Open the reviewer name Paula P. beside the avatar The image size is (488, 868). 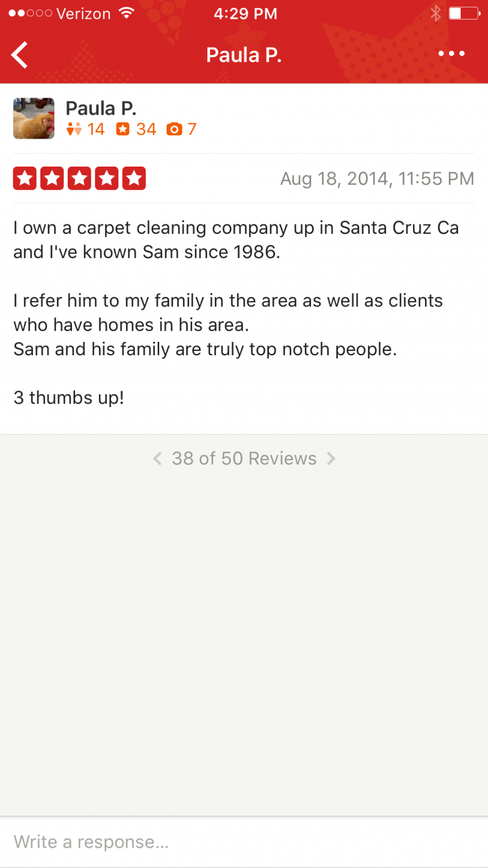point(101,108)
